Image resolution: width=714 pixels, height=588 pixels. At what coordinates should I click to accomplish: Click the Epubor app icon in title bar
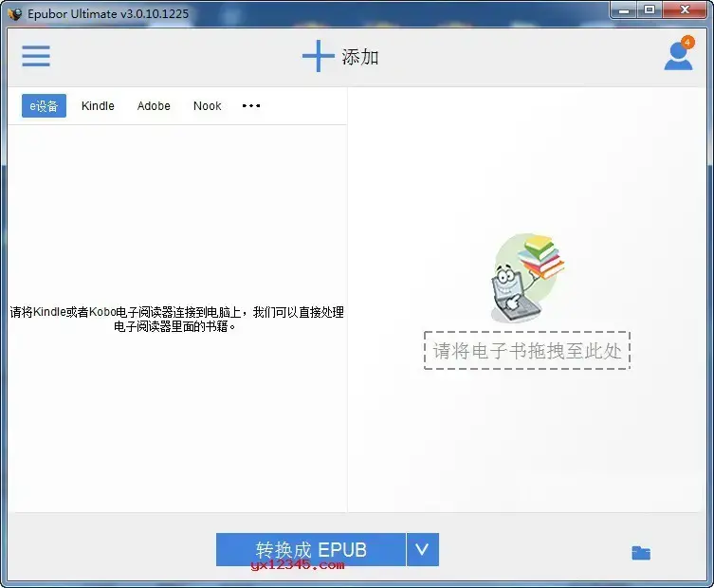click(15, 14)
